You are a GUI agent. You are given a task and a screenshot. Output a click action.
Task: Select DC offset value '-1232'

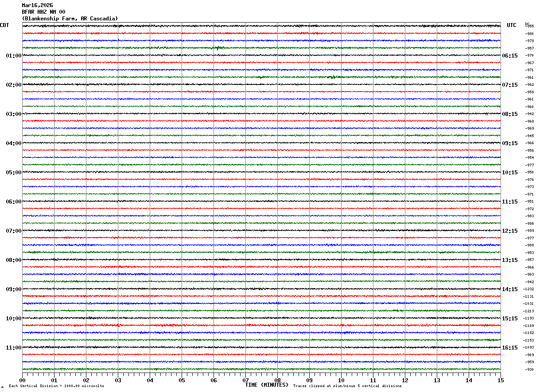528,289
